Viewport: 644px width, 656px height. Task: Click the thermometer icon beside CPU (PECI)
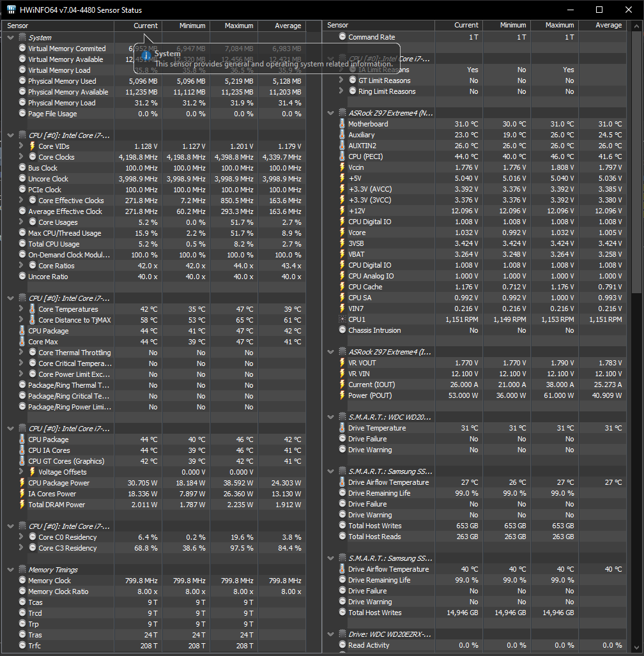pyautogui.click(x=342, y=156)
